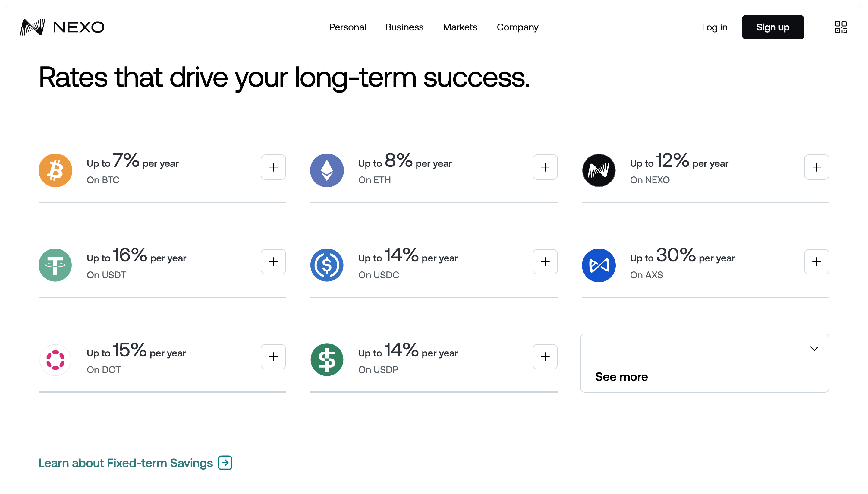Screen dimensions: 868x494
Task: Click the Sign up button
Action: pos(773,27)
